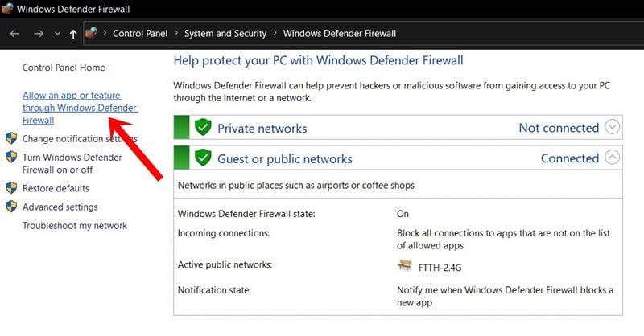Expand the Private networks section chevron
The height and width of the screenshot is (336, 644).
tap(613, 127)
